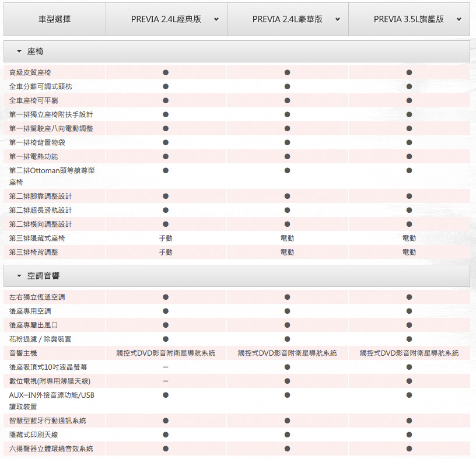Click 手動 in the 第三排隱藏式座椅 row
476x459 pixels.
(166, 238)
